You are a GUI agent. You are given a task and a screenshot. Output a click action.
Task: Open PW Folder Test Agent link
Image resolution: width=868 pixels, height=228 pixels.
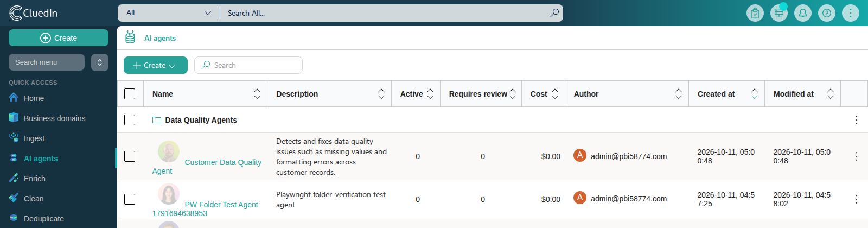221,205
